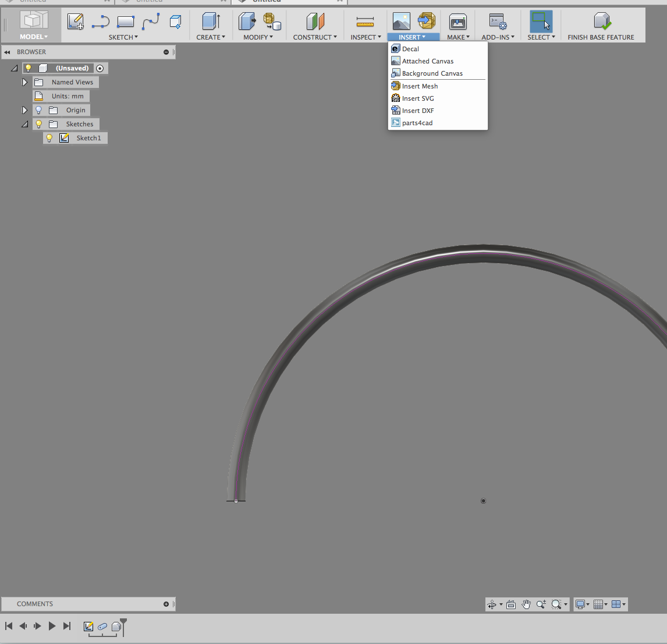
Task: Open the Measure tool icon above INSPECT
Action: [365, 22]
